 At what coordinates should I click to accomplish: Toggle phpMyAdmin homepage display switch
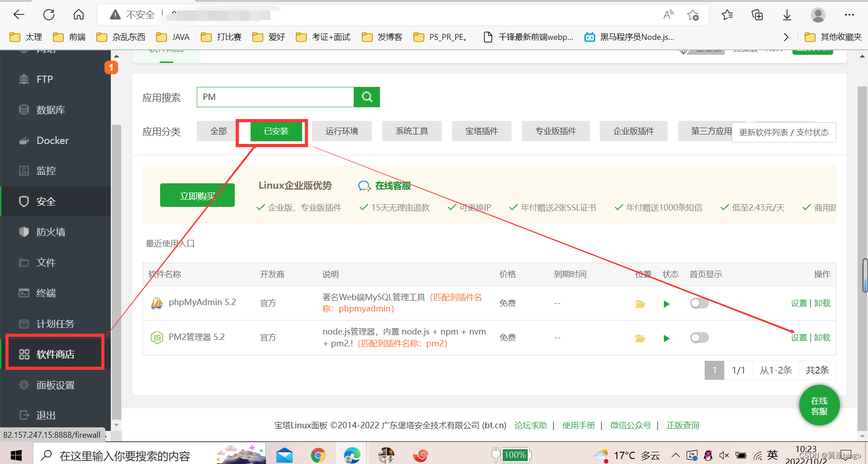(699, 303)
